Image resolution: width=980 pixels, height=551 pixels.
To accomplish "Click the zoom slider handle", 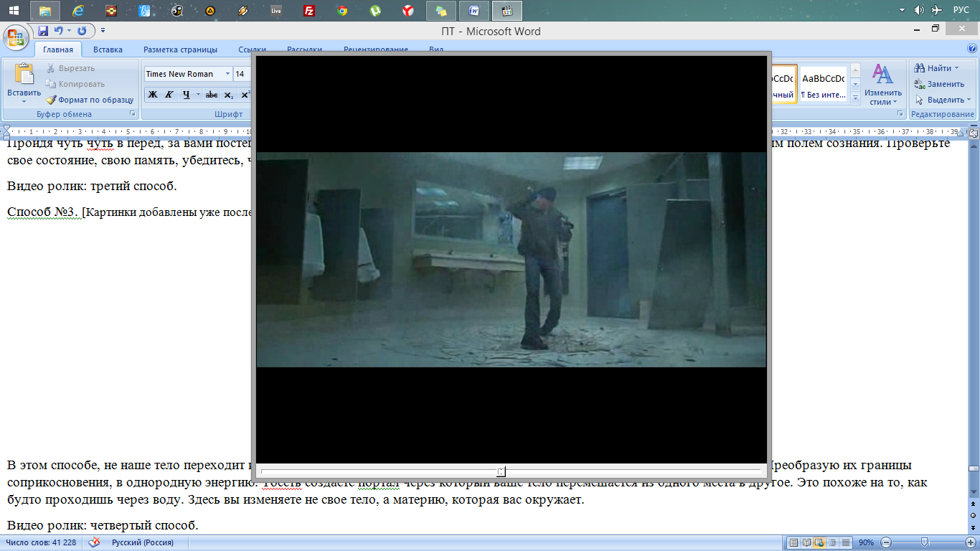I will pos(924,542).
